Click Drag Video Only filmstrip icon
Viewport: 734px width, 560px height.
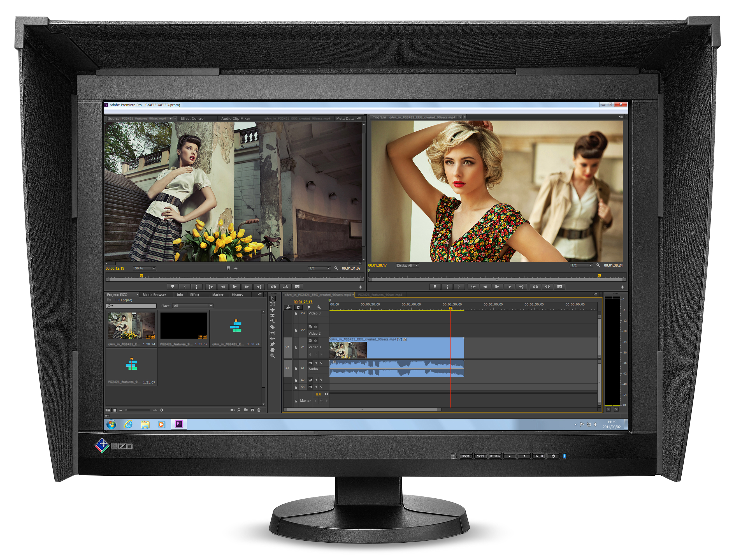[228, 268]
